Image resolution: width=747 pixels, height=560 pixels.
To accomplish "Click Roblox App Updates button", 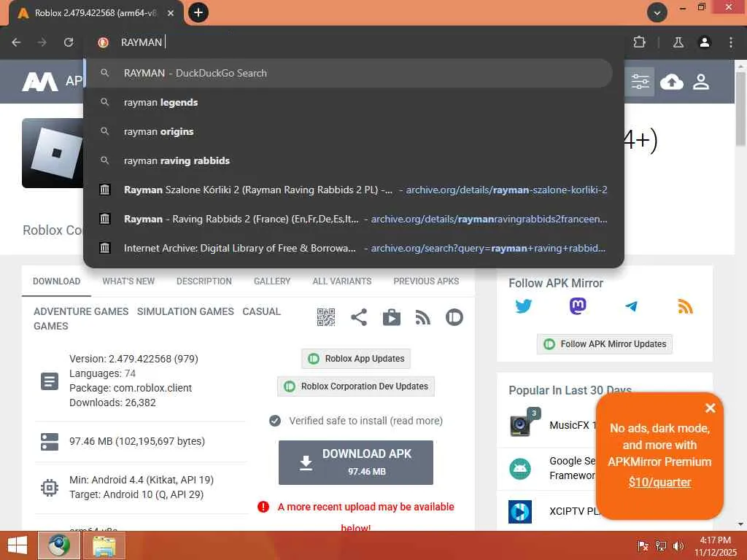I will tap(356, 359).
